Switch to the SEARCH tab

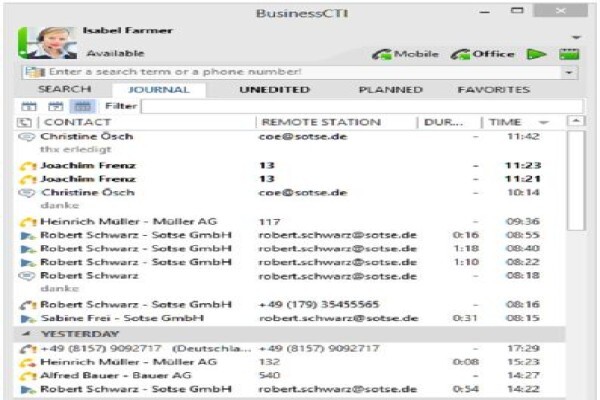point(65,89)
